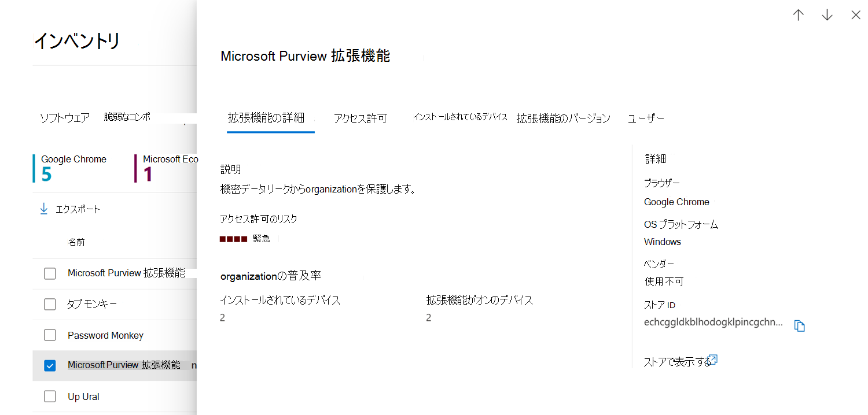Click the 拡張機能がオンのデバイス label

point(480,300)
